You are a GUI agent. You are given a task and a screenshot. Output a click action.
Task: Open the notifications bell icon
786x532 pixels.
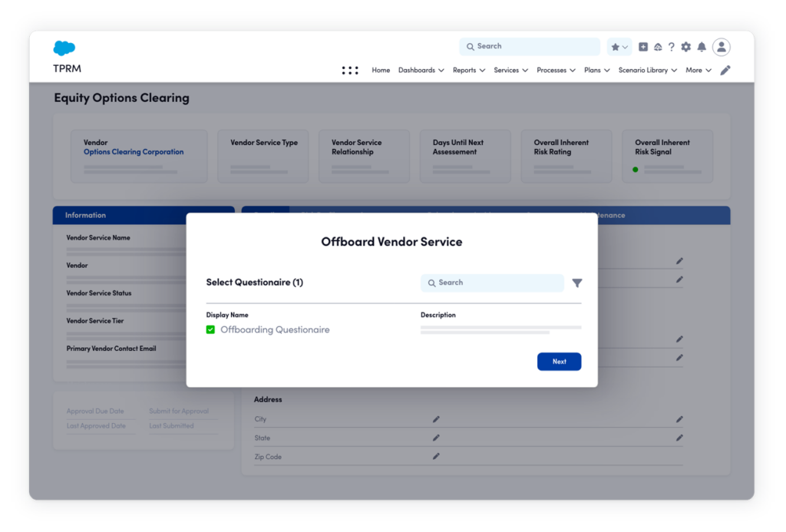click(700, 47)
